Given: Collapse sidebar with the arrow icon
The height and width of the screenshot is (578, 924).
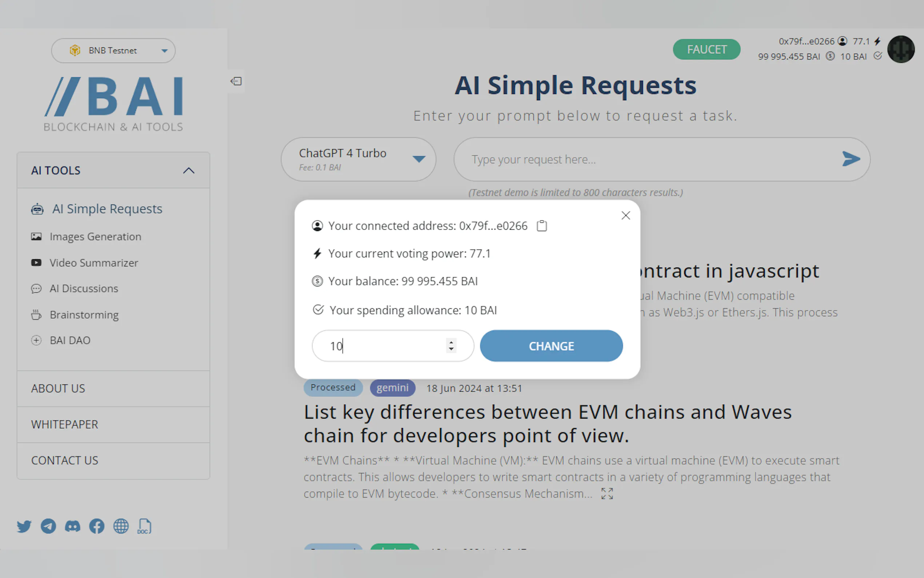Looking at the screenshot, I should click(236, 81).
